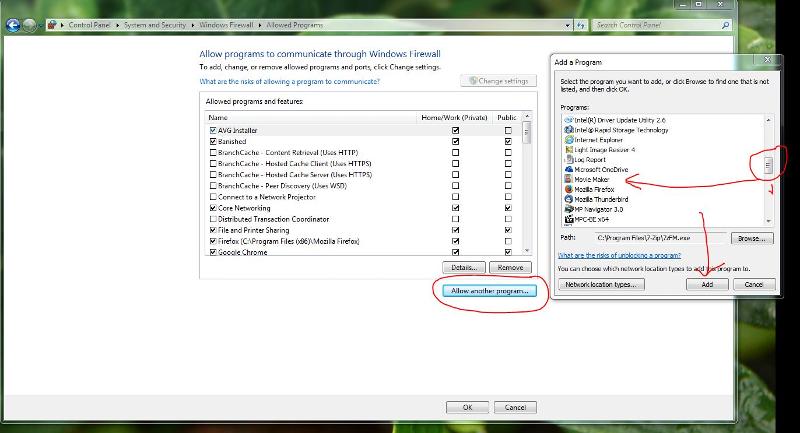Open Network location types
This screenshot has height=433, width=800.
601,285
